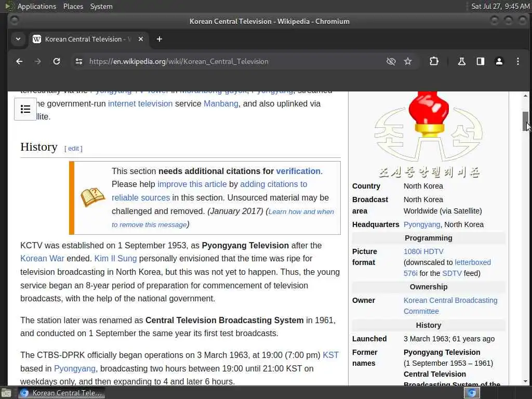Edit the History section
The height and width of the screenshot is (399, 532).
tap(73, 149)
